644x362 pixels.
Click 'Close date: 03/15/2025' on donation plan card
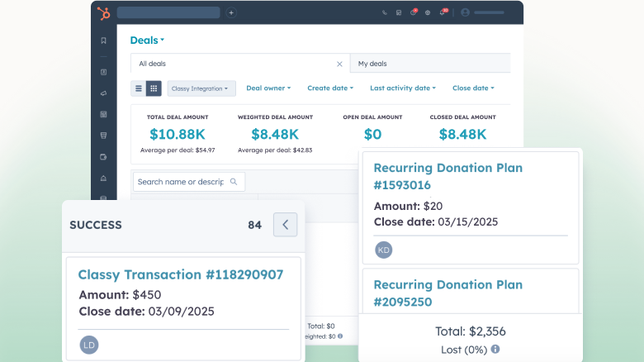click(436, 222)
